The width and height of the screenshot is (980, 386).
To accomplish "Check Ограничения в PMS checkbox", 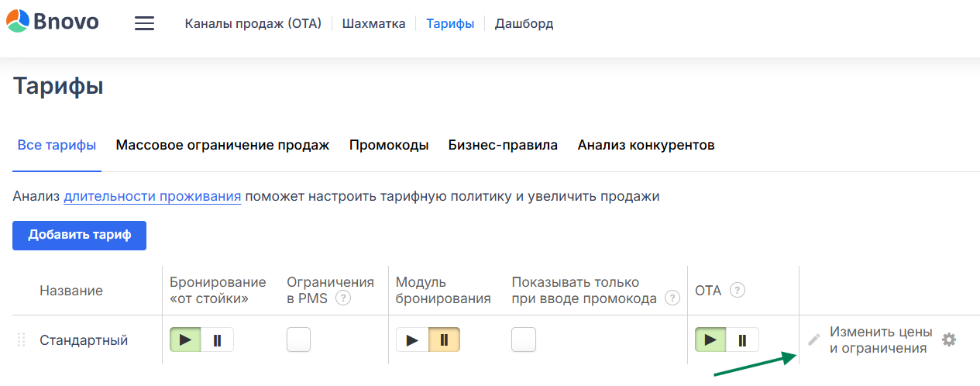I will click(299, 339).
